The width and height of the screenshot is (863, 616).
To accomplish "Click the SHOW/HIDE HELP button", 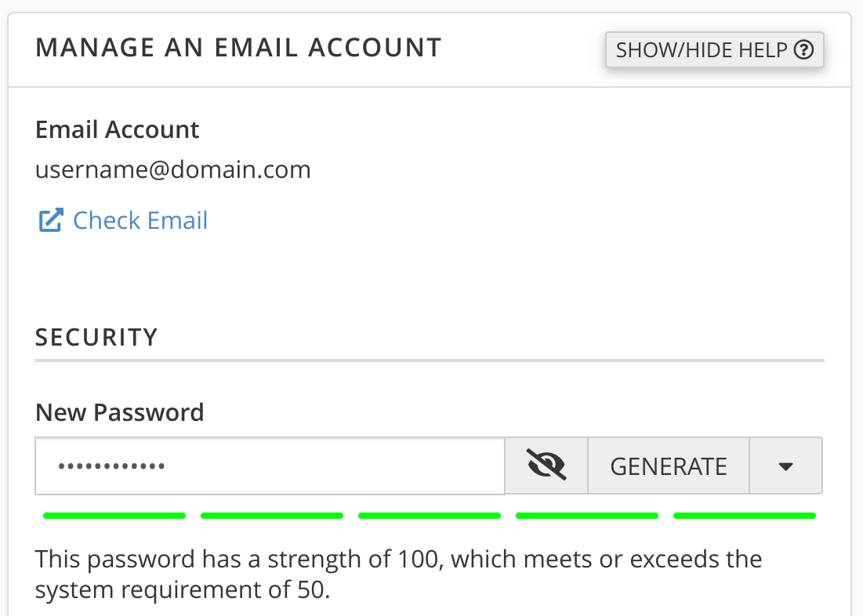I will point(713,50).
